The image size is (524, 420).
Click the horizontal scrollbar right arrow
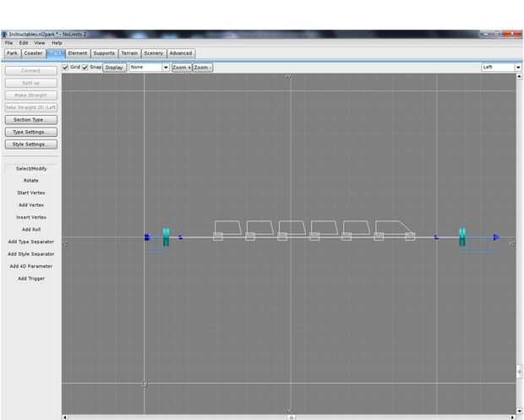(513, 417)
